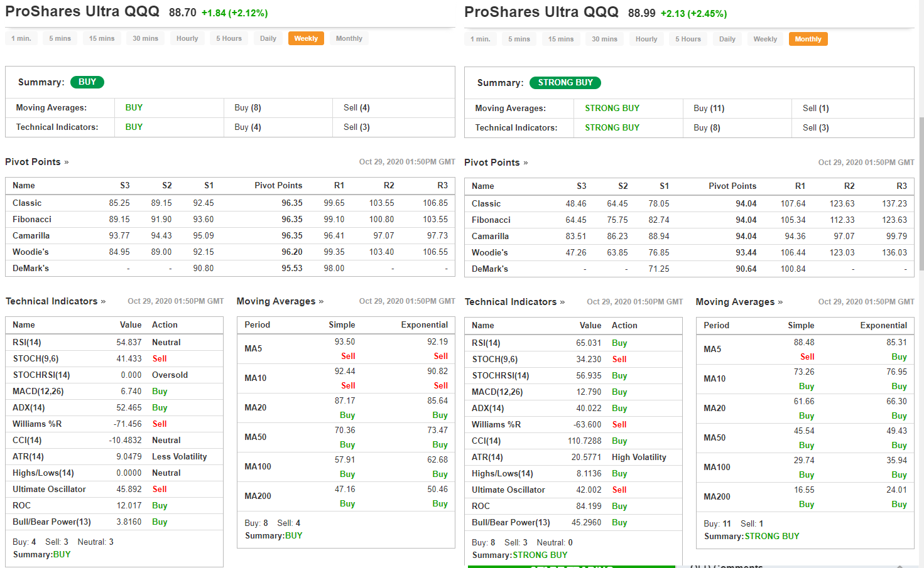Click the ATR(14) Less Volatility action

pos(179,457)
